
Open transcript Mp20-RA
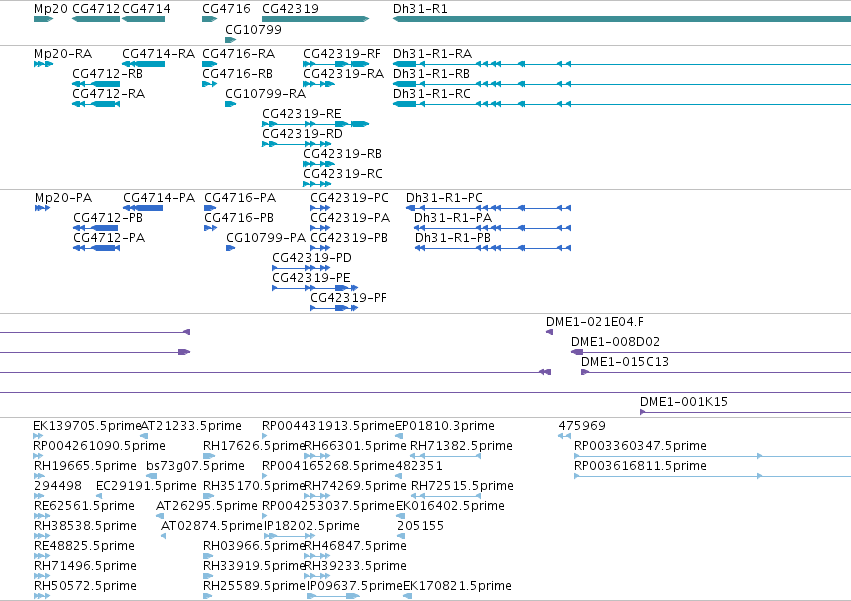pos(63,54)
